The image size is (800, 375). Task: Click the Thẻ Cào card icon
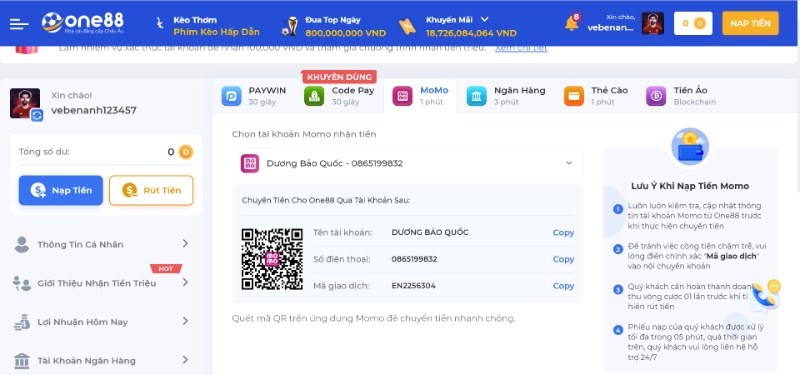[574, 96]
